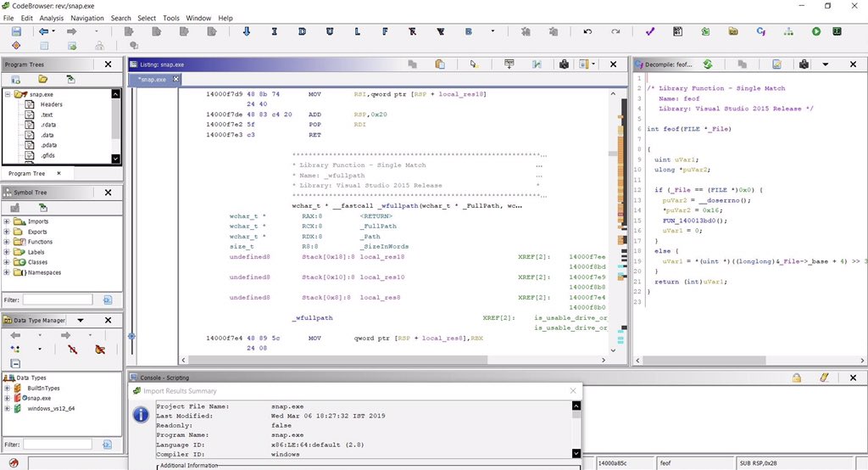This screenshot has width=868, height=470.
Task: Click the D (next data) toolbar icon
Action: click(302, 31)
